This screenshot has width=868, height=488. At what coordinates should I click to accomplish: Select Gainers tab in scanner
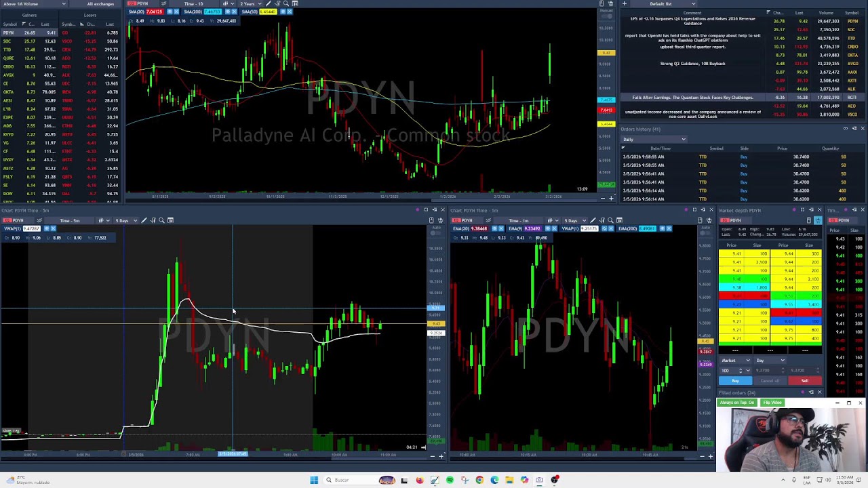click(29, 15)
